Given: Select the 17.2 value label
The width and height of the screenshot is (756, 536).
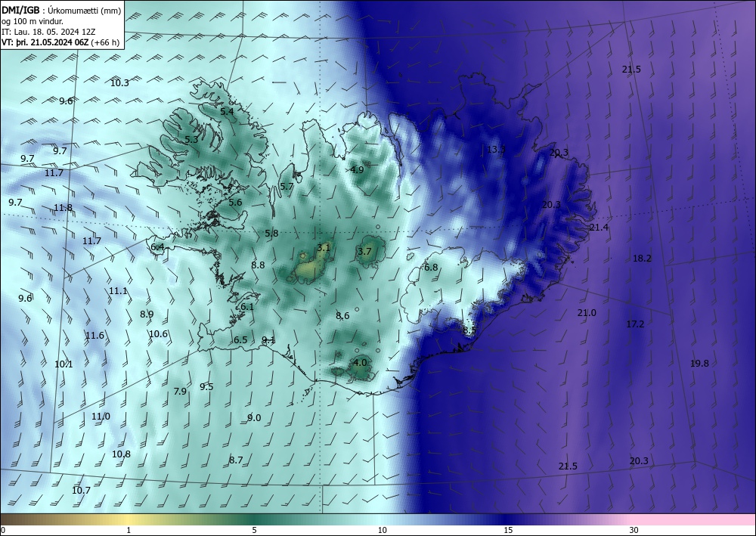Looking at the screenshot, I should coord(635,324).
